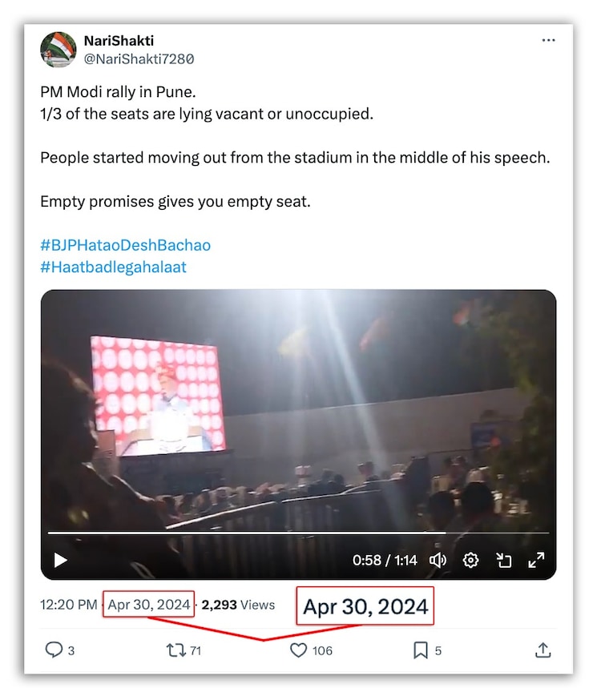Click the video thumbnail of the rally

pos(298,416)
